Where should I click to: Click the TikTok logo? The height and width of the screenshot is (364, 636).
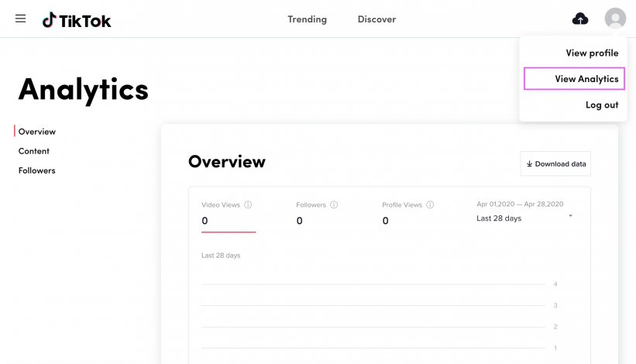click(77, 20)
